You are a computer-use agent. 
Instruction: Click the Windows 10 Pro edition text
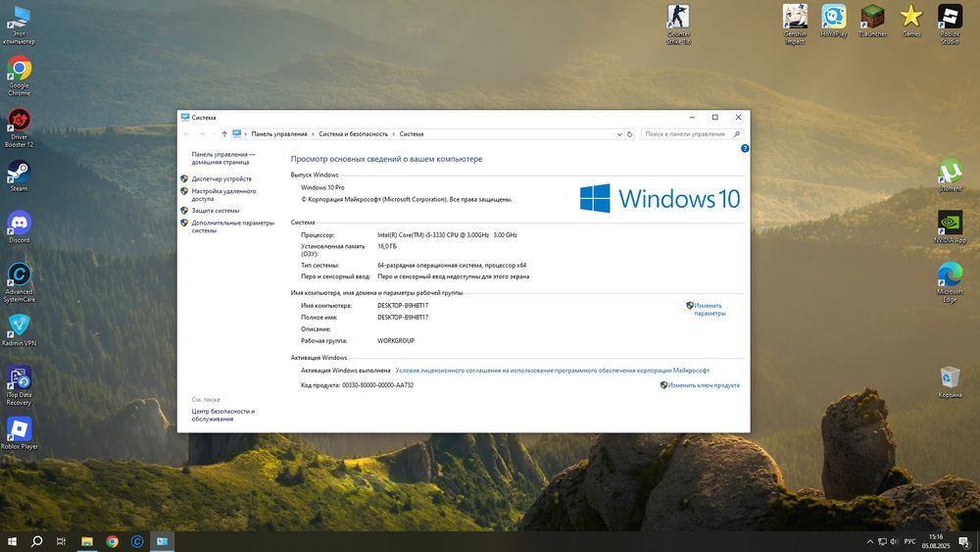(x=322, y=187)
